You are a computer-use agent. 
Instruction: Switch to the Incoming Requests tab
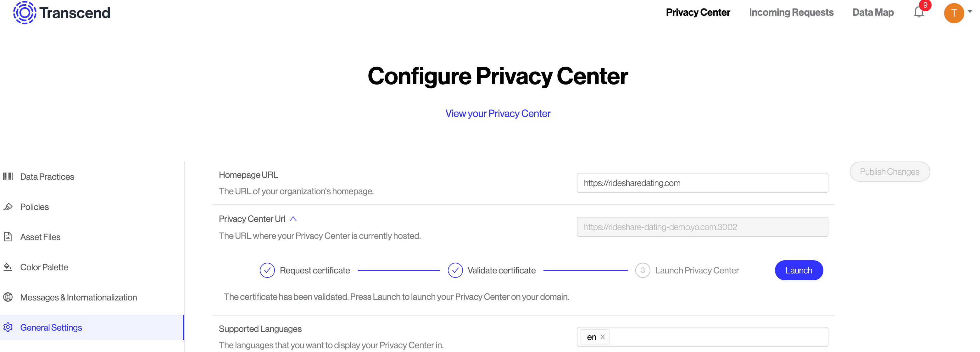[791, 12]
